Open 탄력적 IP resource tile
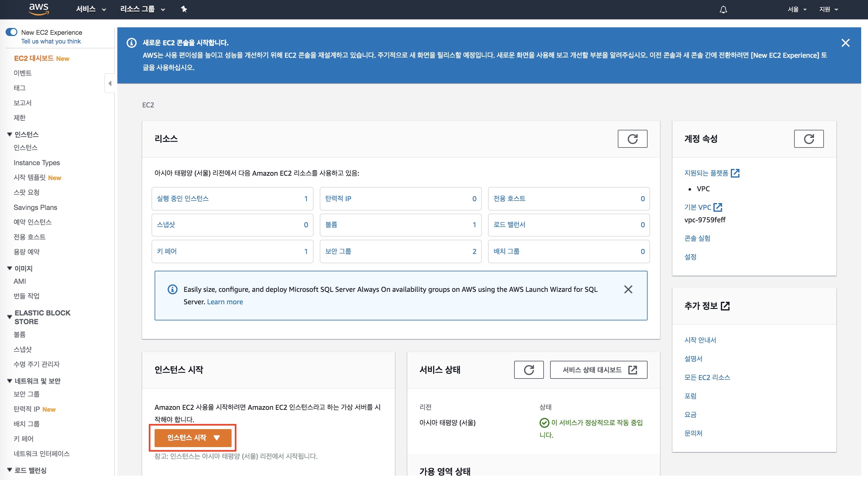 (x=401, y=198)
